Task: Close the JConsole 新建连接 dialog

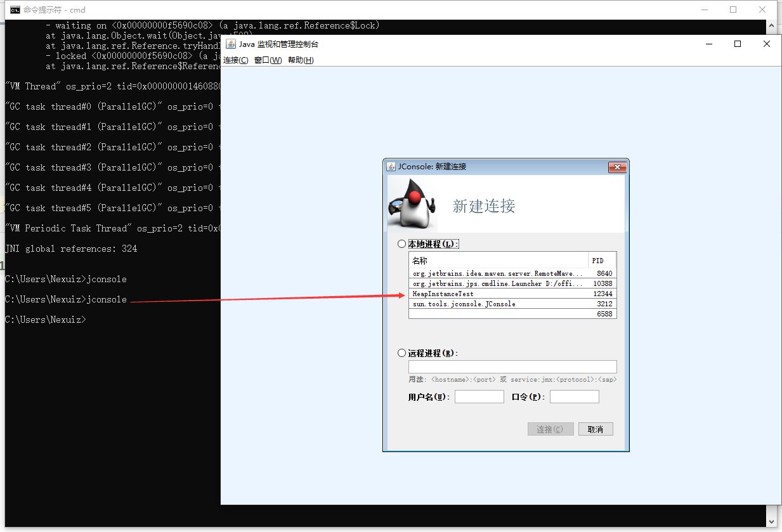Action: point(617,167)
